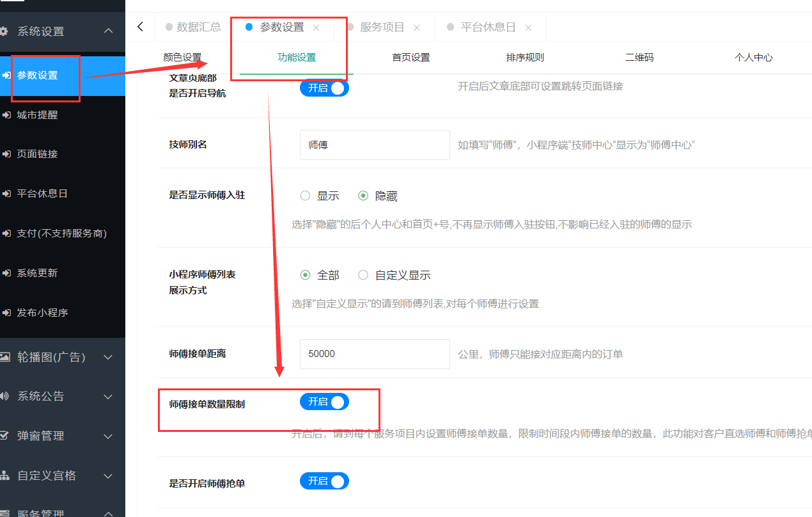The height and width of the screenshot is (517, 812).
Task: Close the 服务项目 tab
Action: point(417,28)
